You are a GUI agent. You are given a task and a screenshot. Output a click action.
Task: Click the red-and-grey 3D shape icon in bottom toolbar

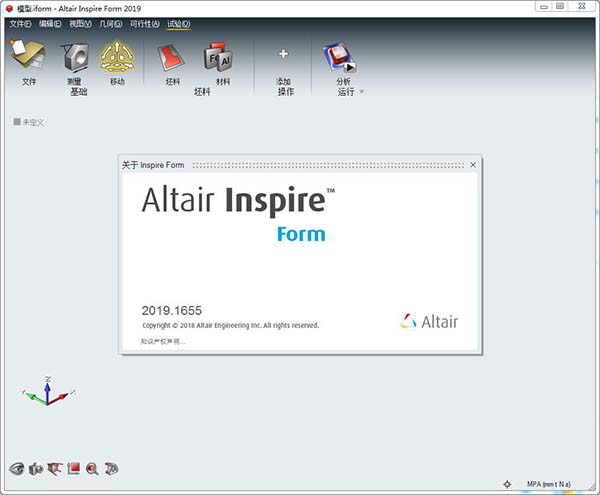point(55,469)
